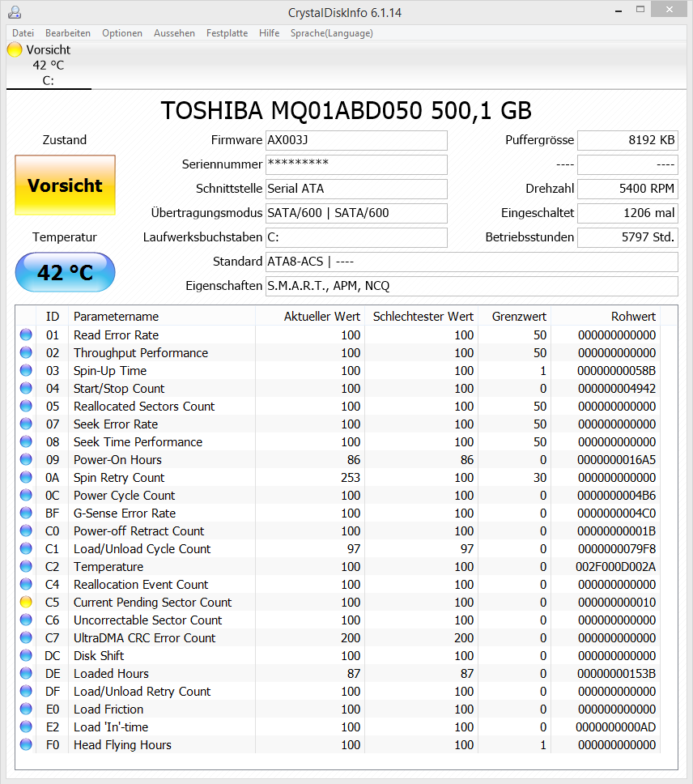Image resolution: width=693 pixels, height=784 pixels.
Task: Click the TOSHIBA MQ01ABD050 500,1 GB title
Action: click(346, 110)
